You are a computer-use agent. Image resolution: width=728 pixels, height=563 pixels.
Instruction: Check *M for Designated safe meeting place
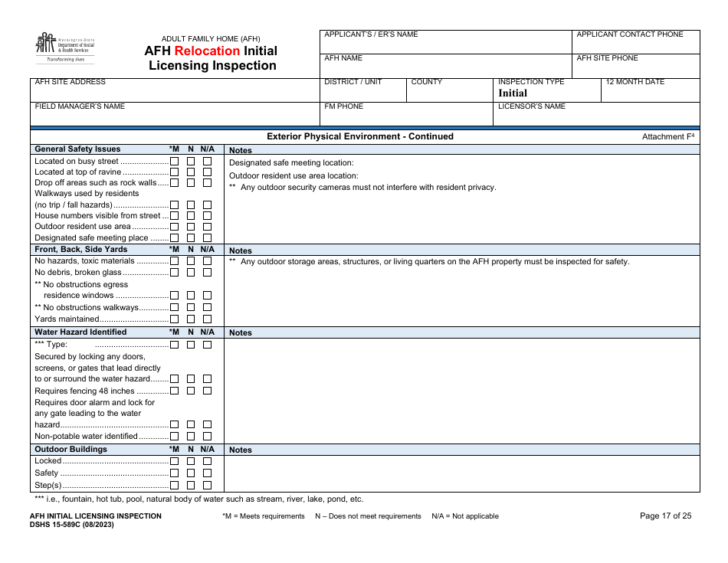174,237
